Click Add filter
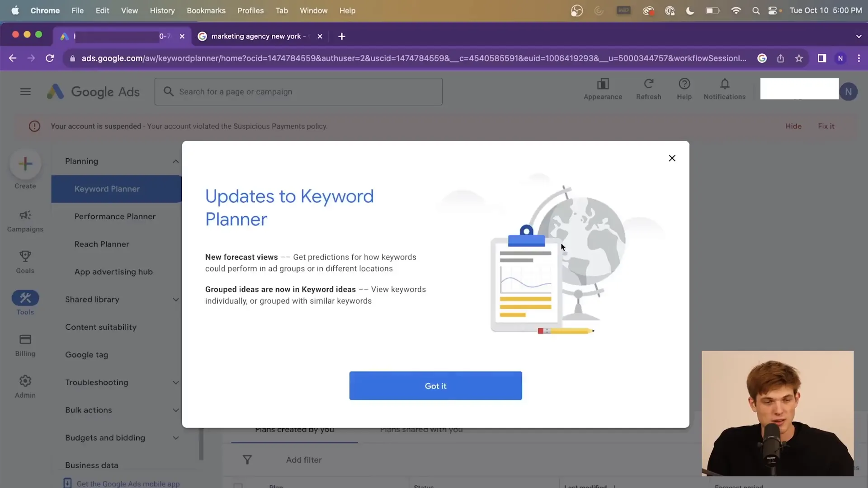 click(x=304, y=460)
